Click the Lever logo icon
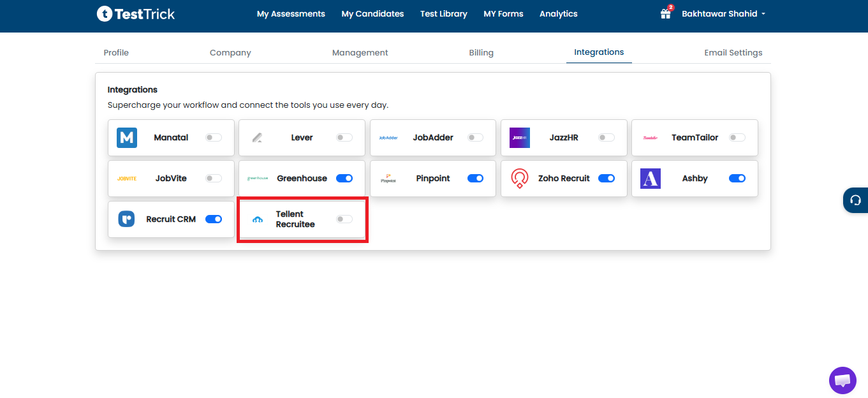The image size is (868, 398). pos(257,138)
